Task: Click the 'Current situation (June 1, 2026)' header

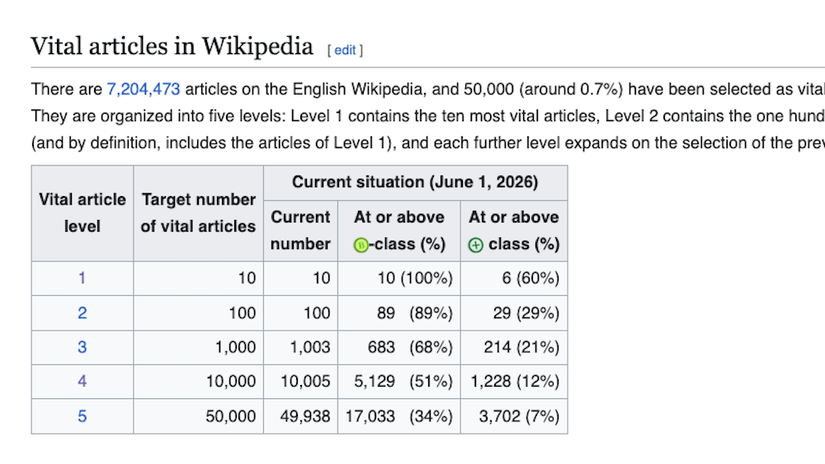Action: coord(415,183)
